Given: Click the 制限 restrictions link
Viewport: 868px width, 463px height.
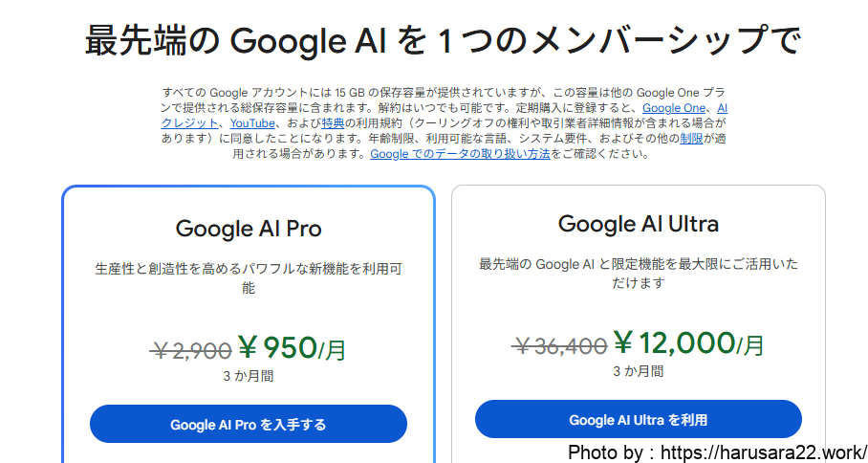Looking at the screenshot, I should 691,138.
